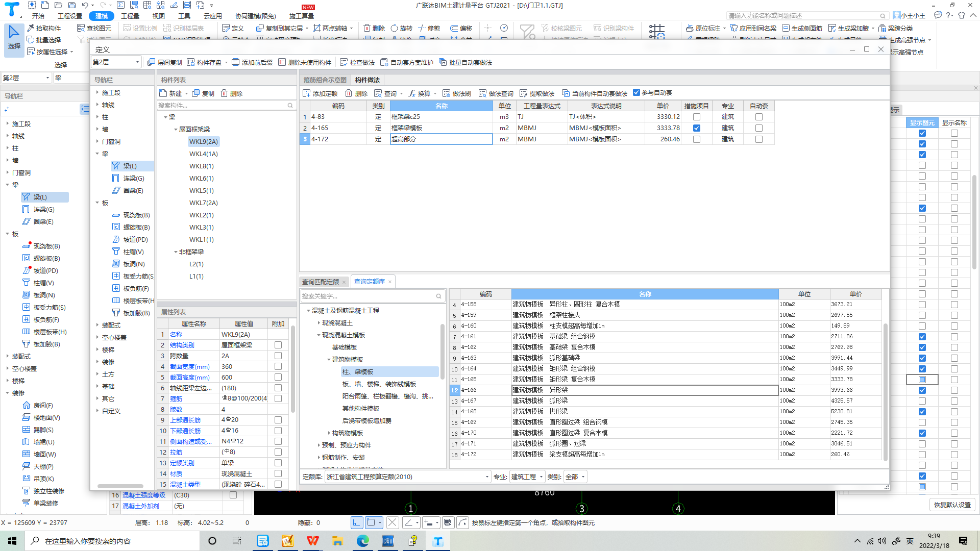Click the 搜索关键字 search field
980x551 pixels.
click(x=373, y=296)
